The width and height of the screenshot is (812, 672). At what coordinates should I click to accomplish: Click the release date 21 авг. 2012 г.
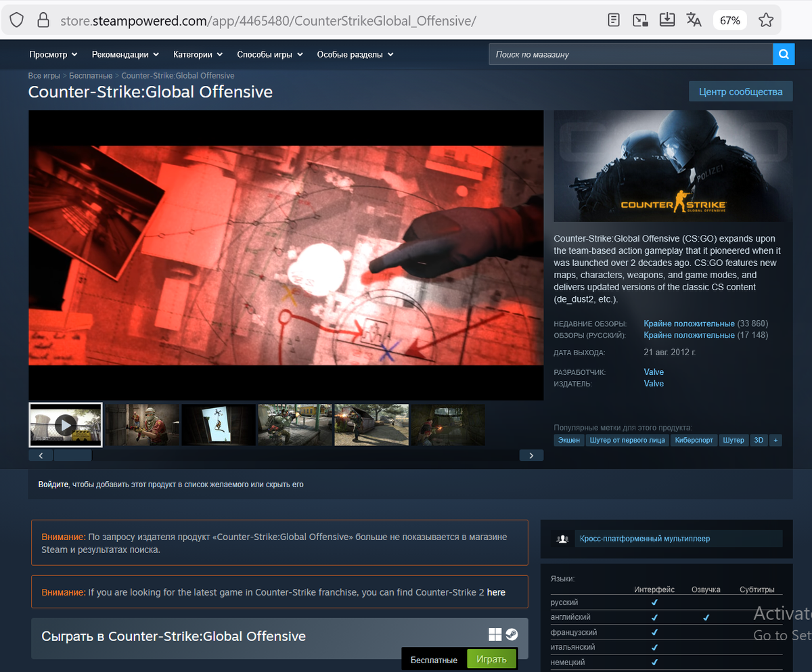[670, 353]
